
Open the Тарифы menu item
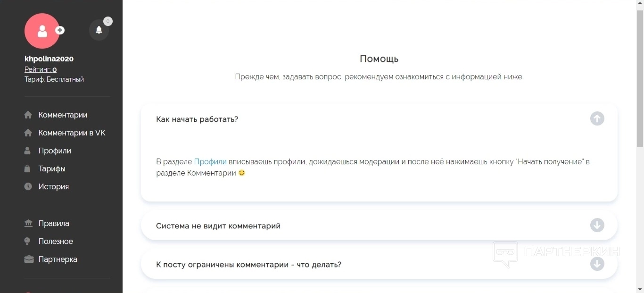[52, 169]
